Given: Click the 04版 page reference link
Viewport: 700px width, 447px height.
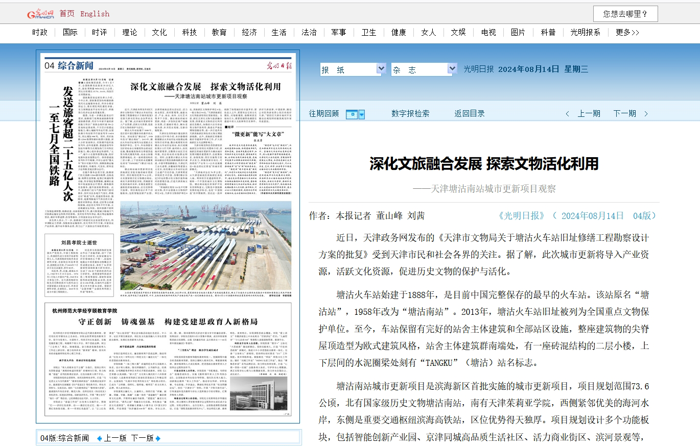Looking at the screenshot, I should click(x=642, y=216).
